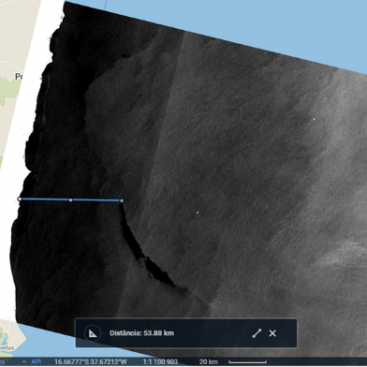Select the measurement line's western start point
The image size is (367, 367).
(x=19, y=199)
